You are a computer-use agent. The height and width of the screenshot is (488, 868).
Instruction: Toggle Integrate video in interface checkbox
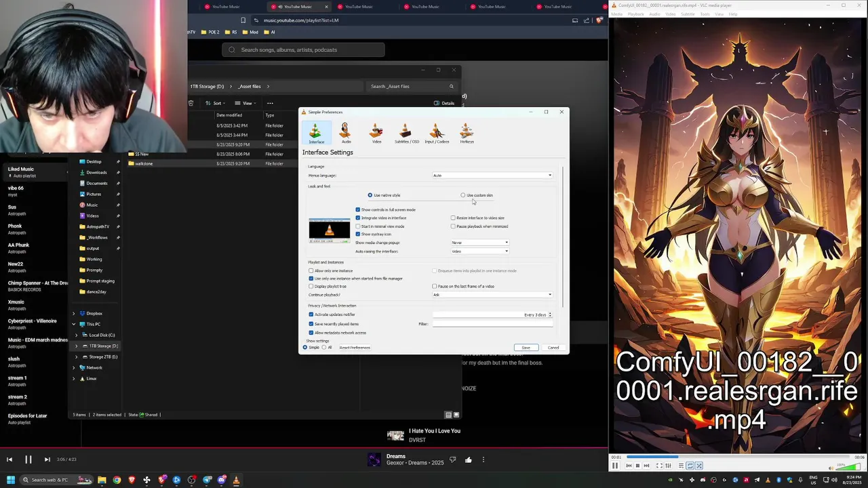358,218
